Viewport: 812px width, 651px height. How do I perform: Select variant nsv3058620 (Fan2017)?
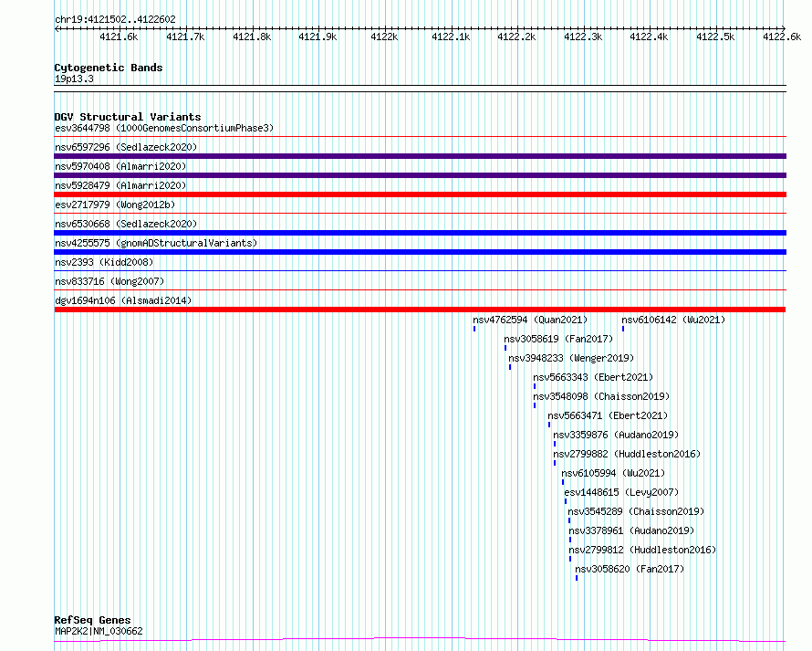pyautogui.click(x=630, y=569)
